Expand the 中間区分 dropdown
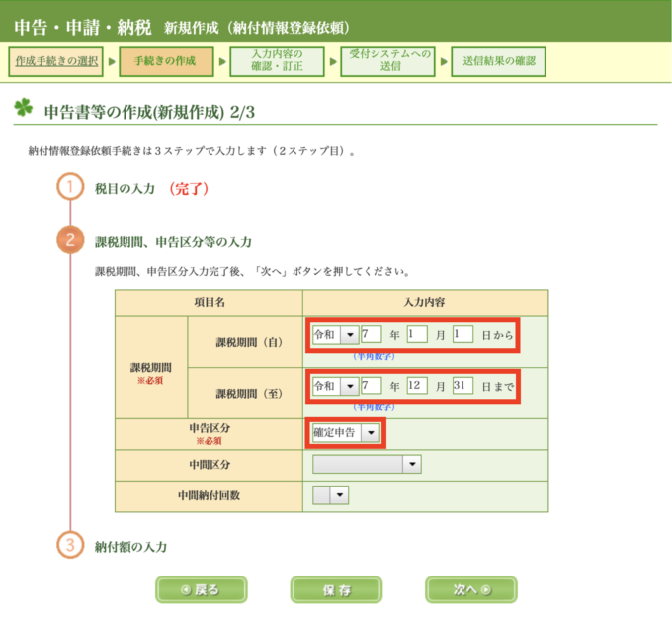Viewport: 672px width, 620px height. point(367,465)
